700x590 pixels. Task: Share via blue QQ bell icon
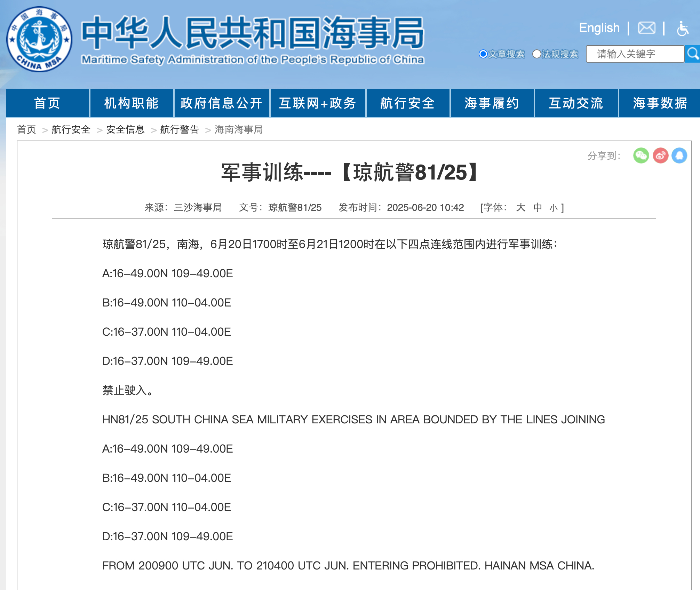pyautogui.click(x=679, y=156)
